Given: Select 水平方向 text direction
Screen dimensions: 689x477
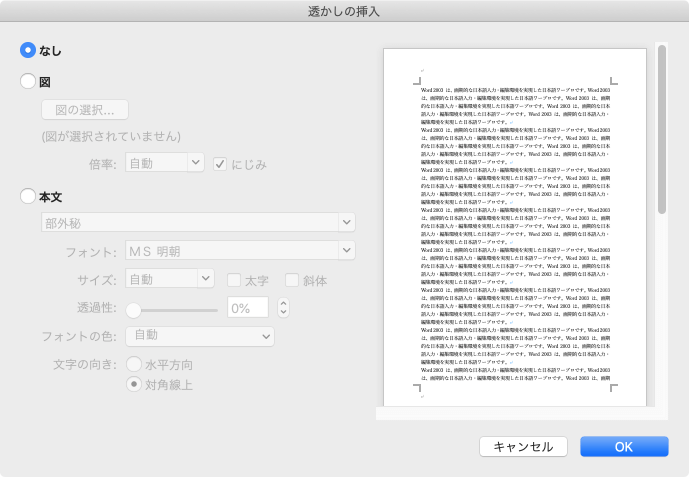Looking at the screenshot, I should [x=134, y=364].
